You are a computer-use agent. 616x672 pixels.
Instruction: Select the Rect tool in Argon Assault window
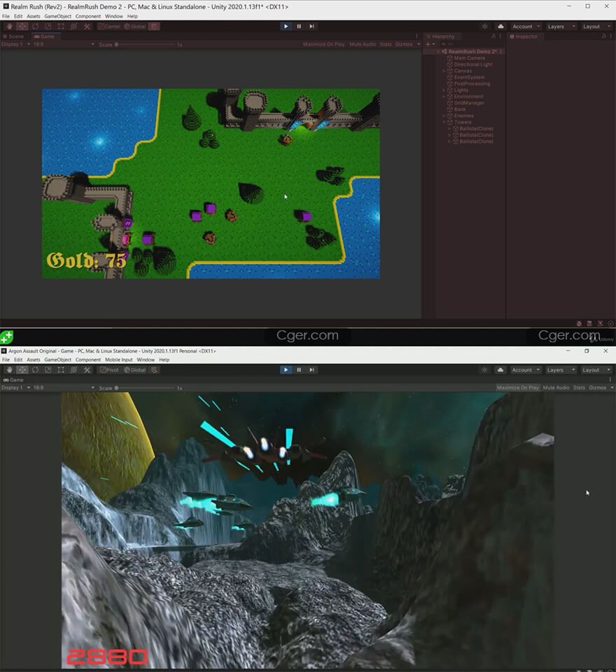[x=61, y=370]
